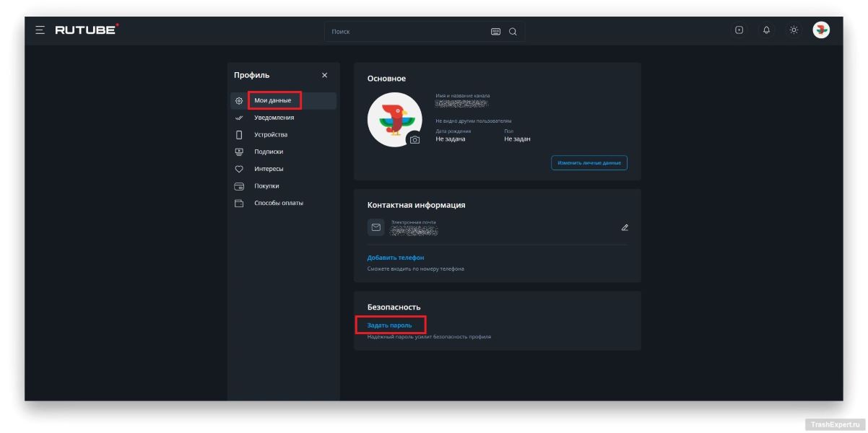Click the pencil icon to edit email
The image size is (868, 433).
click(625, 227)
